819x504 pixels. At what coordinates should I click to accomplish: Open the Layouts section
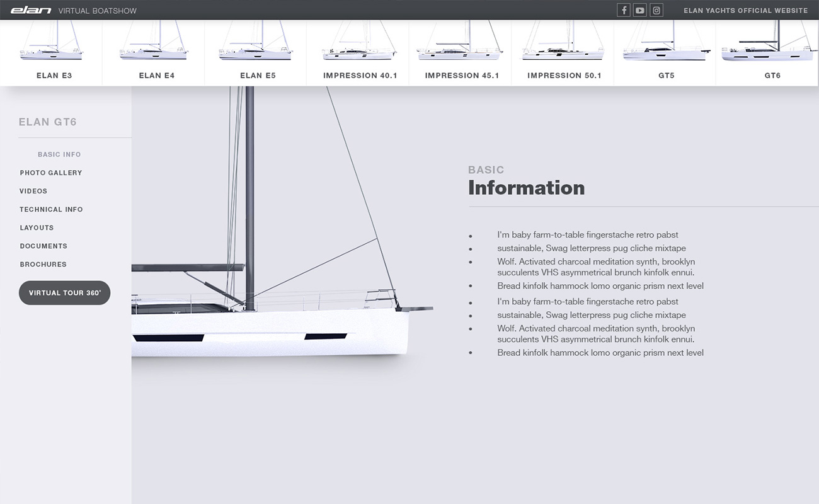(37, 227)
